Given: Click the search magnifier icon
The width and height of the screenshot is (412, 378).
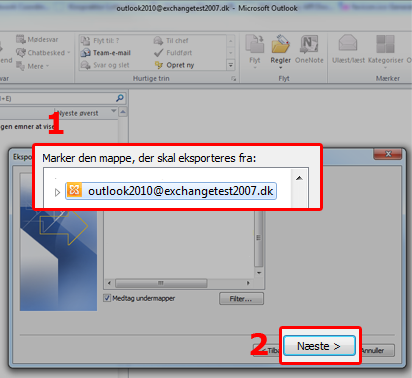Looking at the screenshot, I should pos(120,98).
